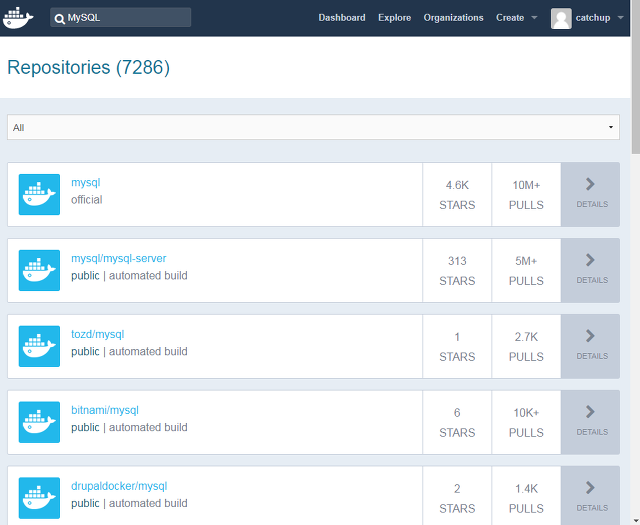
Task: Click the 2.7K PULLS count for tozd/mysql
Action: pyautogui.click(x=526, y=346)
